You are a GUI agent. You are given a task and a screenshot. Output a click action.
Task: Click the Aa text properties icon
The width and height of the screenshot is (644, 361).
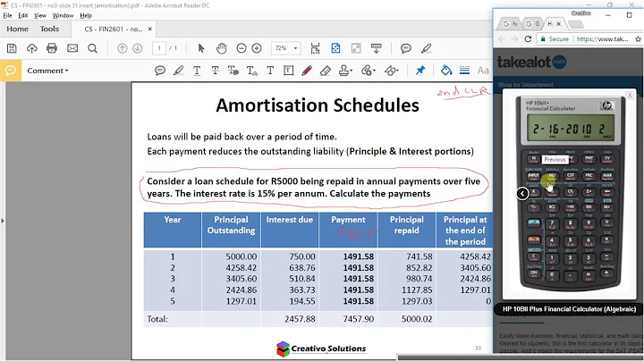[483, 71]
